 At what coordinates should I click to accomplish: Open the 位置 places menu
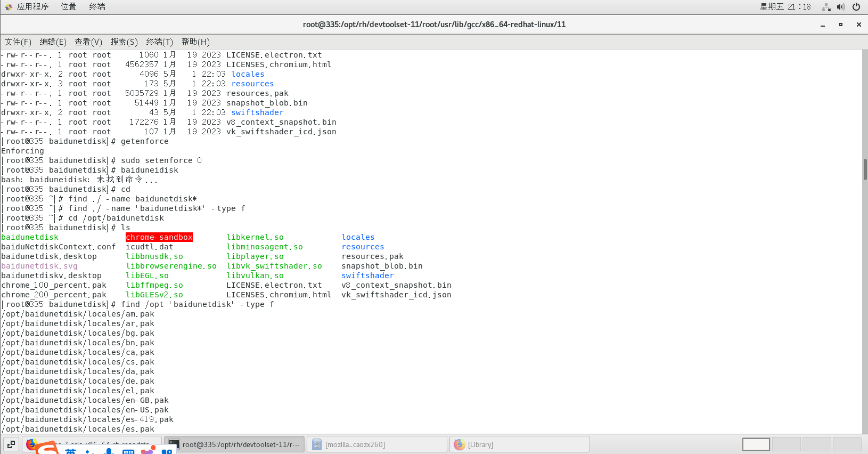(68, 6)
